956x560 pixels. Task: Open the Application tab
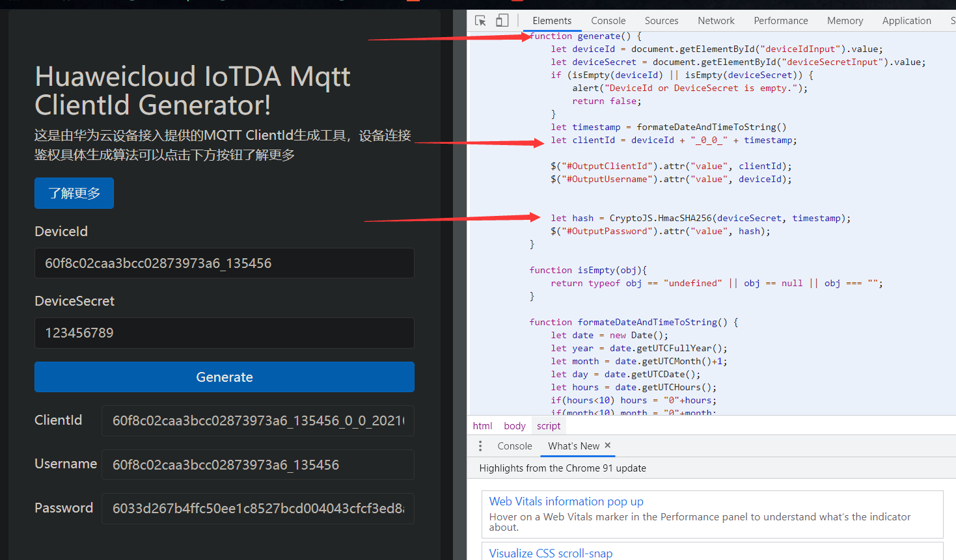[x=907, y=21]
